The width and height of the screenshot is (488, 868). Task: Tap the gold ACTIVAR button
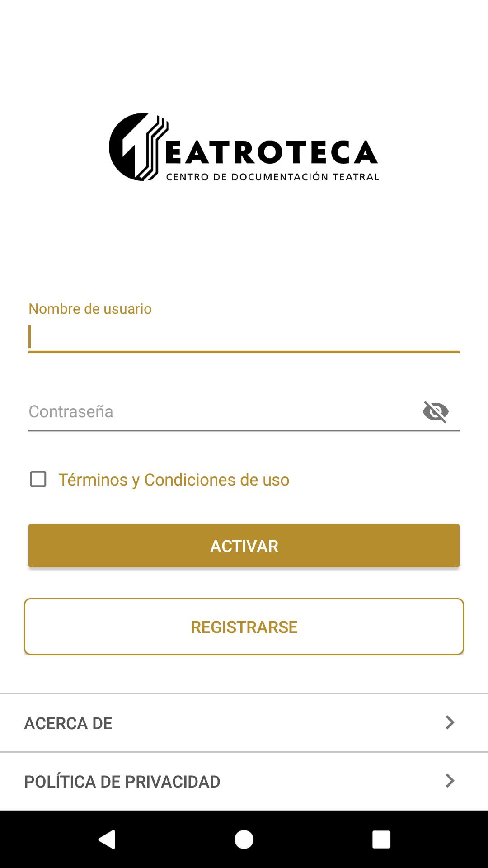244,546
